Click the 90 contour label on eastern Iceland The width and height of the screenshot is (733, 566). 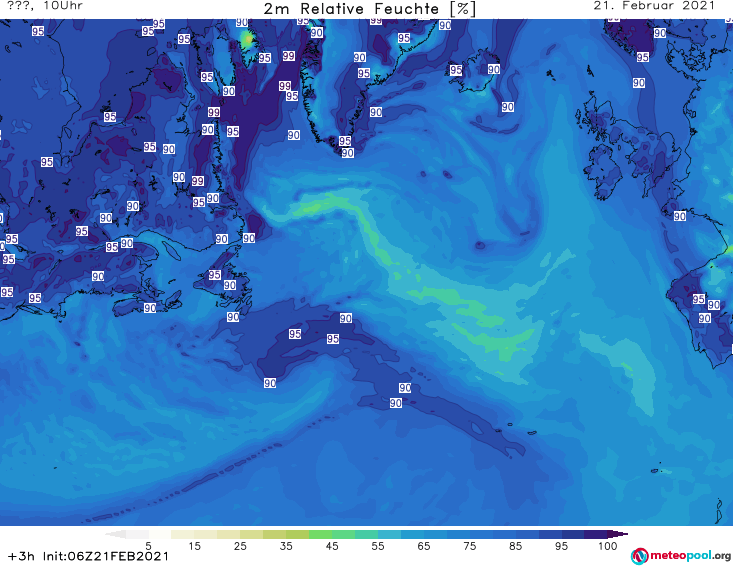494,70
